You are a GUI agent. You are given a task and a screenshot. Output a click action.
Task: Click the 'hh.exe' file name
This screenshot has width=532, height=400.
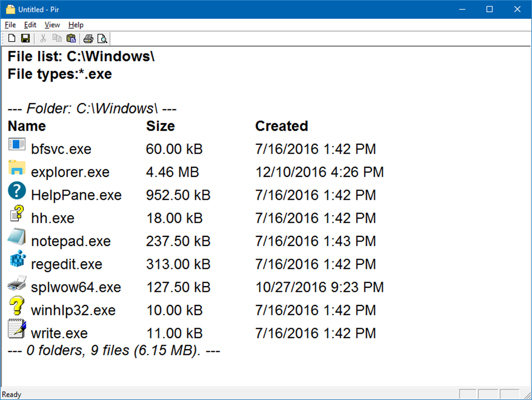click(52, 218)
